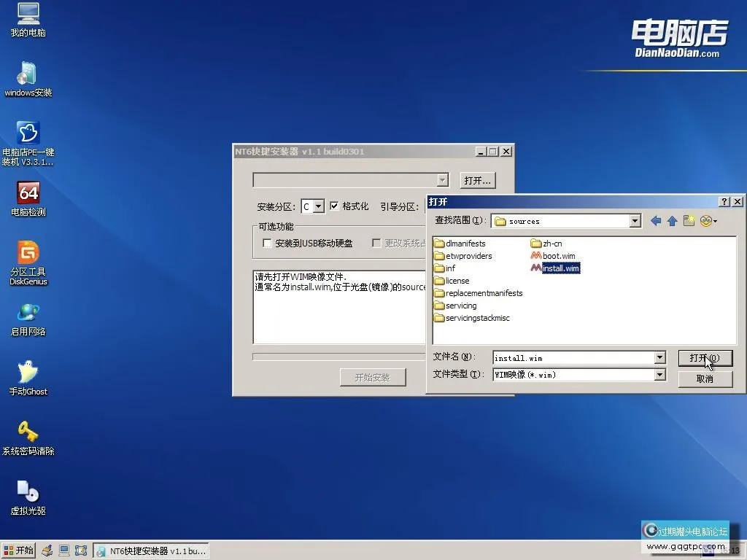The width and height of the screenshot is (747, 560).
Task: Select NT6快捷安装器 in the taskbar
Action: coord(150,551)
